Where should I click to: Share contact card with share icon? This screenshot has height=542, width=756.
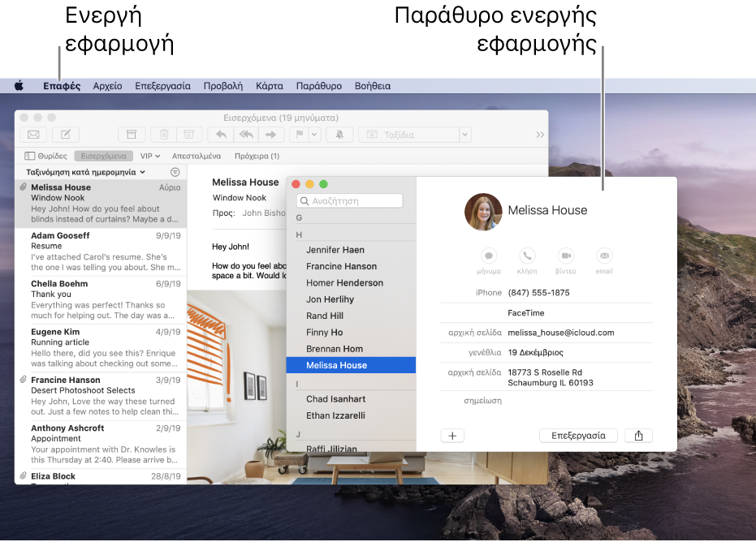638,436
